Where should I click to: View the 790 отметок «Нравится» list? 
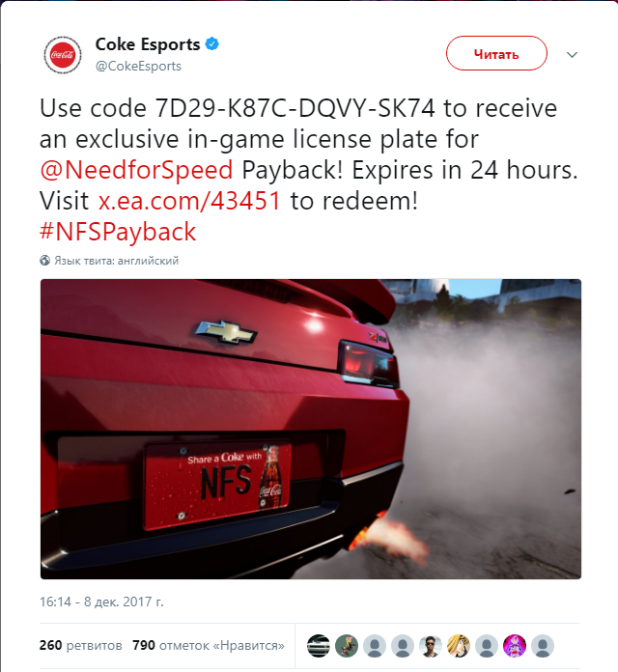[209, 645]
